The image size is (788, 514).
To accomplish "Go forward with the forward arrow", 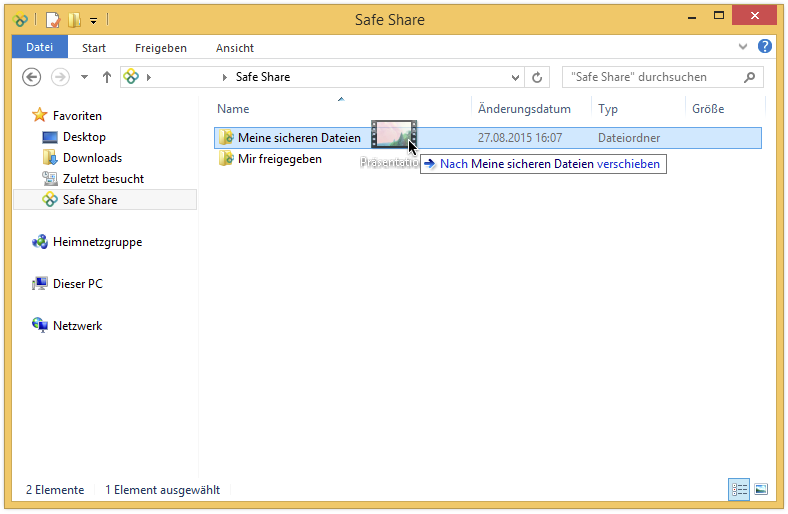I will [60, 77].
